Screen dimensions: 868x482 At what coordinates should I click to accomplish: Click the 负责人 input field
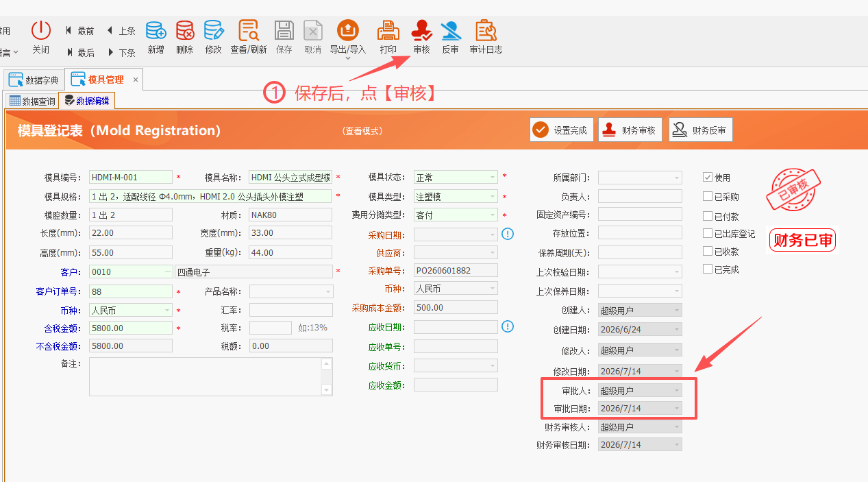[x=640, y=196]
